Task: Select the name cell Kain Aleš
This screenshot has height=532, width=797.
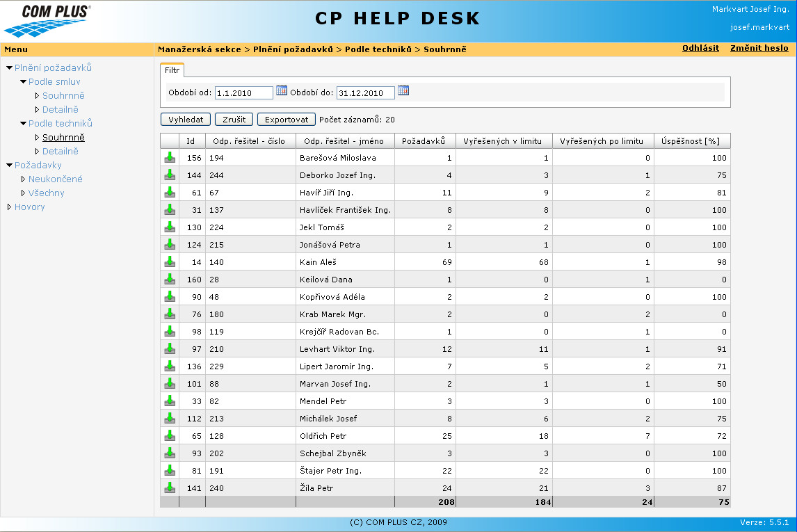Action: pyautogui.click(x=345, y=262)
